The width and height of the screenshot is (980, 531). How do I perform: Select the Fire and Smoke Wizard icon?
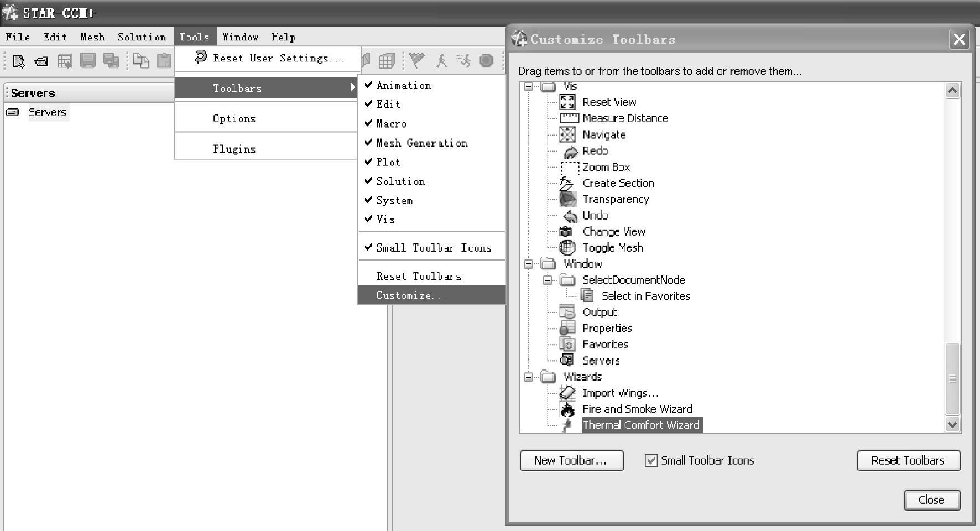[567, 409]
